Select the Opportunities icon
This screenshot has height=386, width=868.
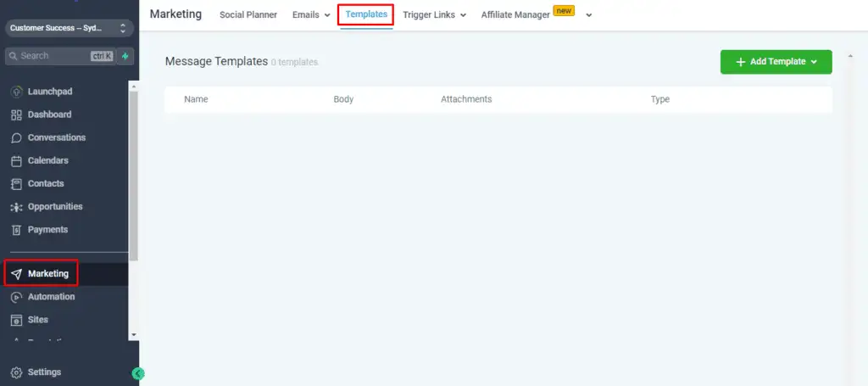[x=16, y=207]
